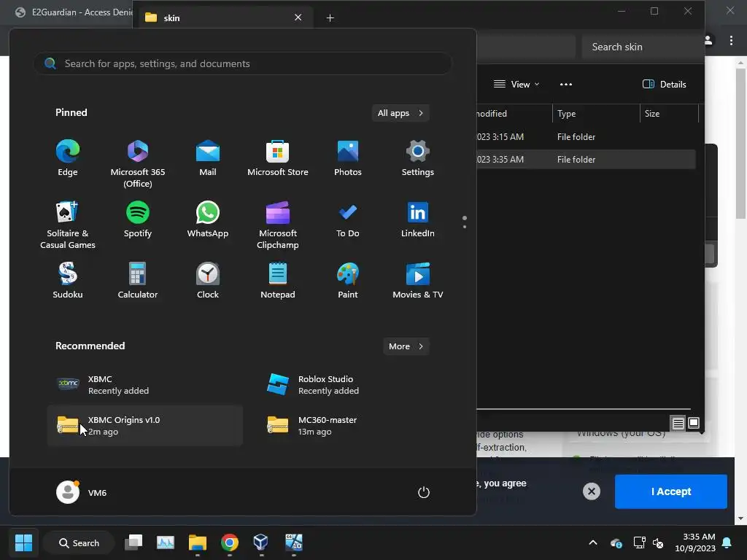Open WhatsApp from pinned apps
The image size is (747, 560).
(208, 219)
